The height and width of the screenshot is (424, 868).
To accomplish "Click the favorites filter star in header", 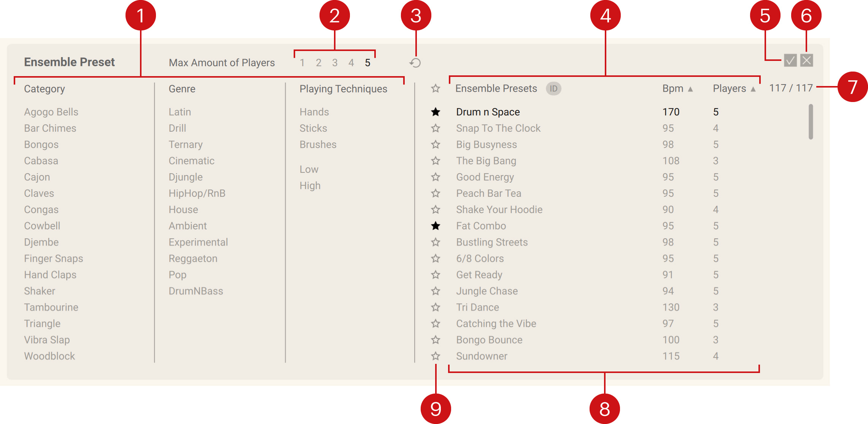I will [436, 89].
